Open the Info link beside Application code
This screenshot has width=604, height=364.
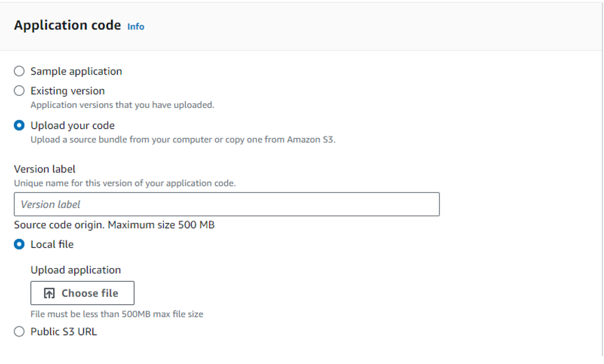pos(135,26)
